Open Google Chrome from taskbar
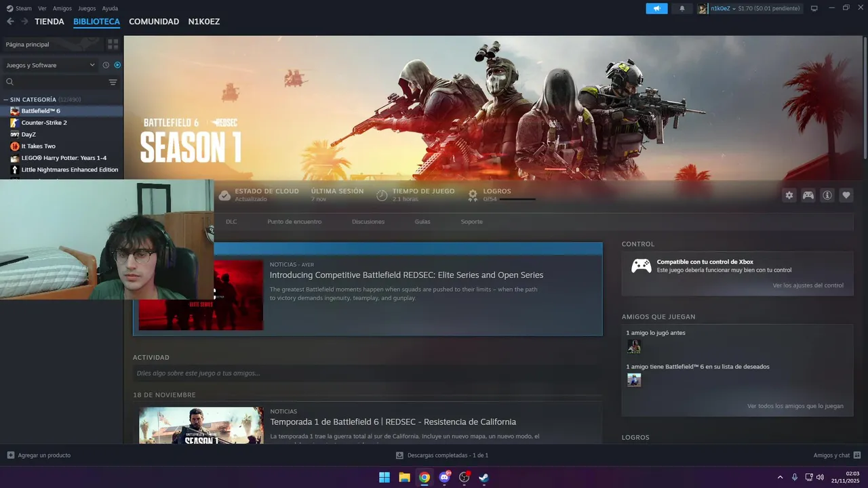 pos(425,477)
